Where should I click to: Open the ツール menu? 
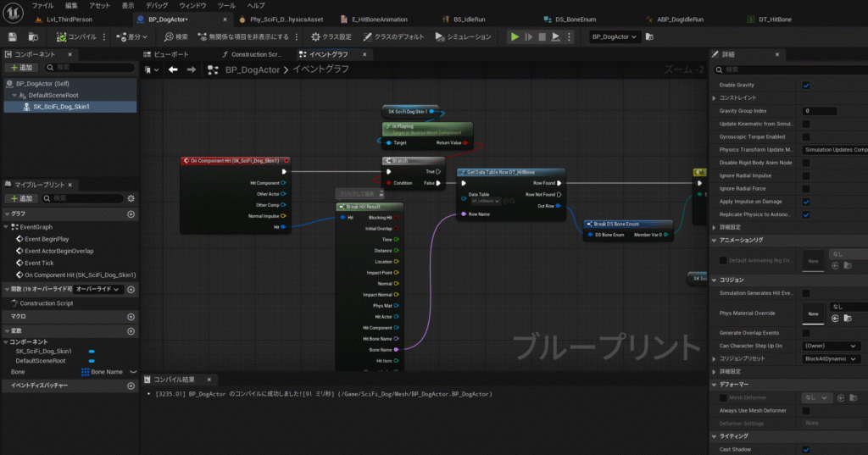click(x=225, y=6)
